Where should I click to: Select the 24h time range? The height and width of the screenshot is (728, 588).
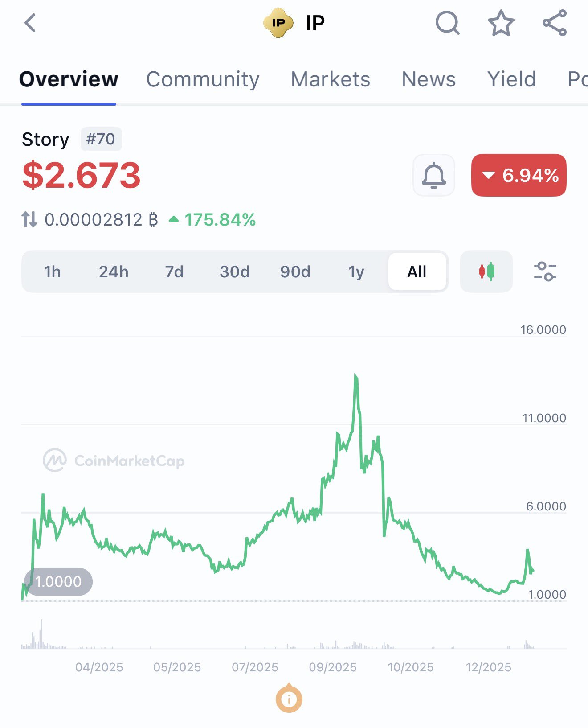(x=114, y=271)
